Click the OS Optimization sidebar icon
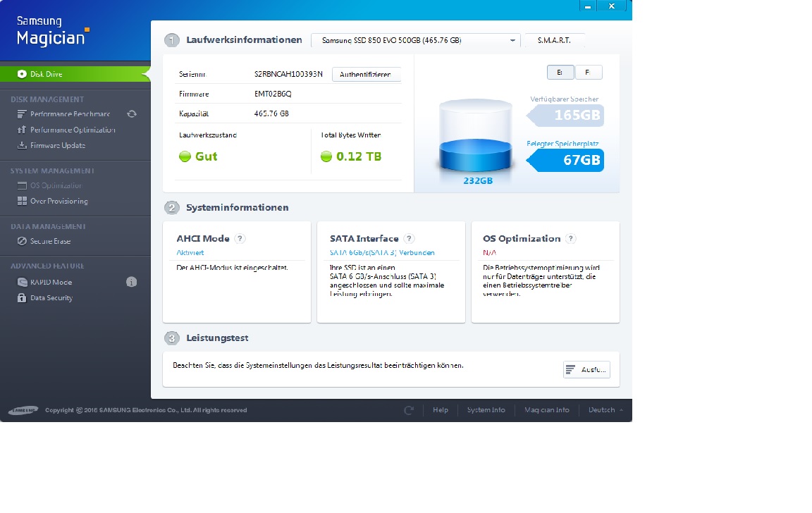812x513 pixels. click(22, 185)
